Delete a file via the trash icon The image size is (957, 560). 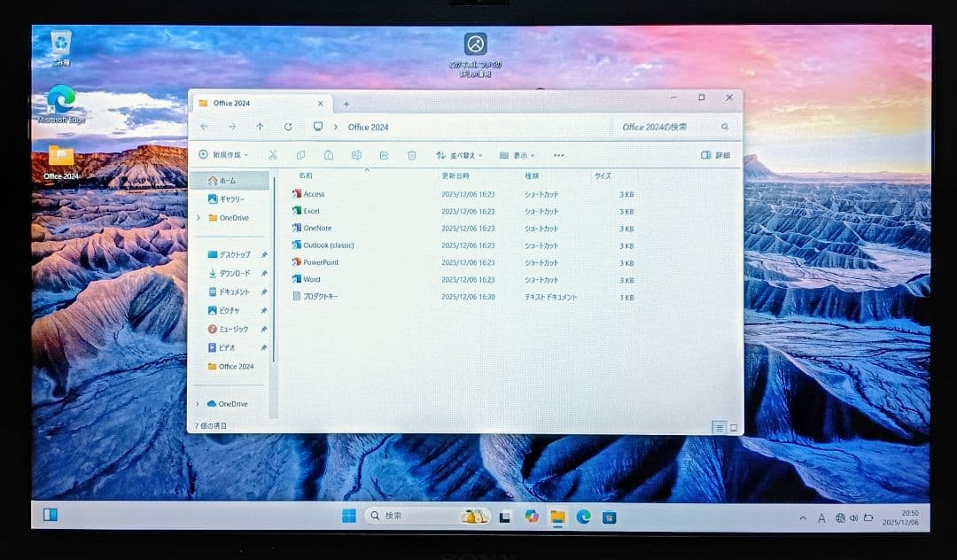[x=410, y=154]
